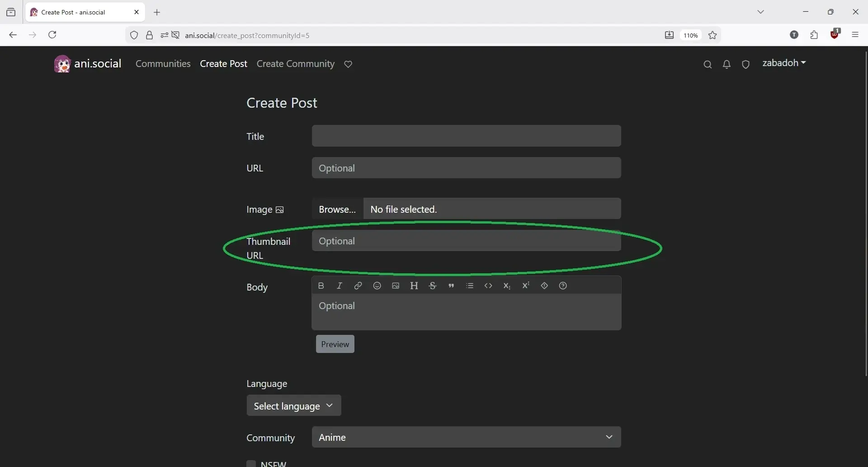Insert a code block with code icon
Screen dimensions: 868x467
488,286
